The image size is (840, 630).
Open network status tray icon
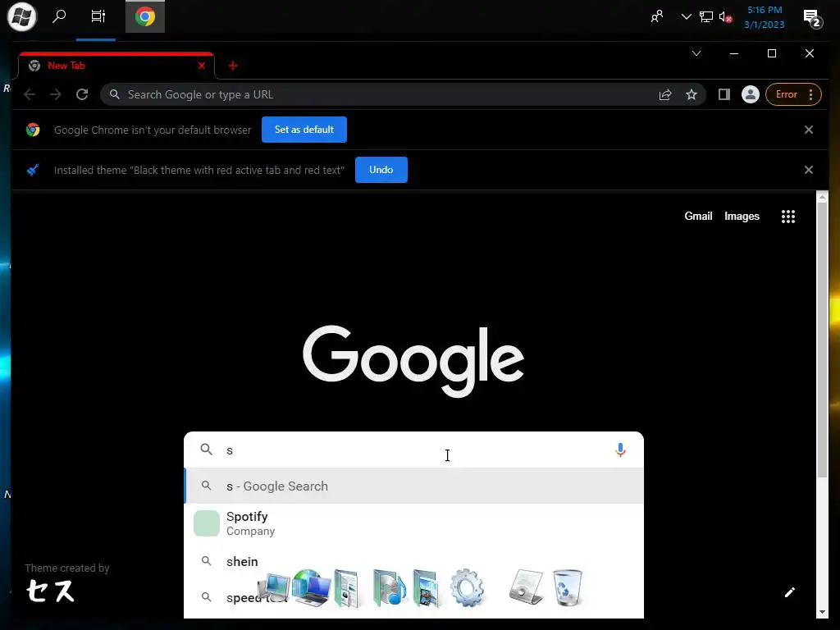[706, 16]
